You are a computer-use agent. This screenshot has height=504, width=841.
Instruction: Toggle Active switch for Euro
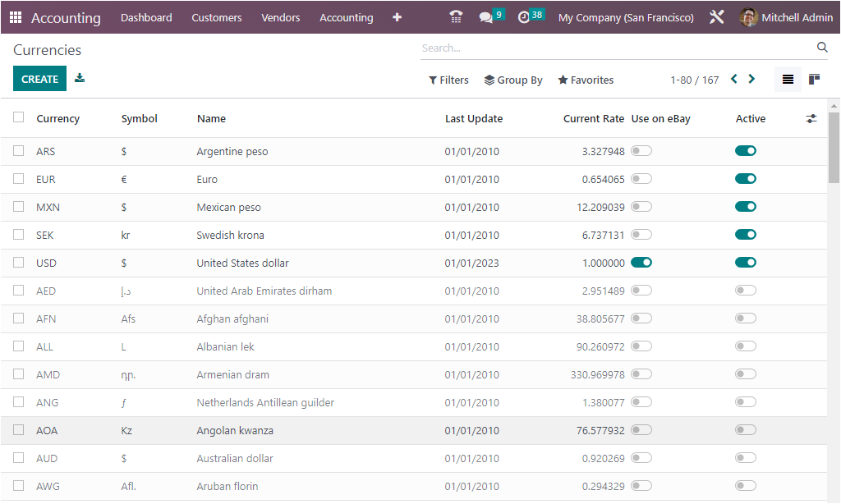click(x=745, y=179)
